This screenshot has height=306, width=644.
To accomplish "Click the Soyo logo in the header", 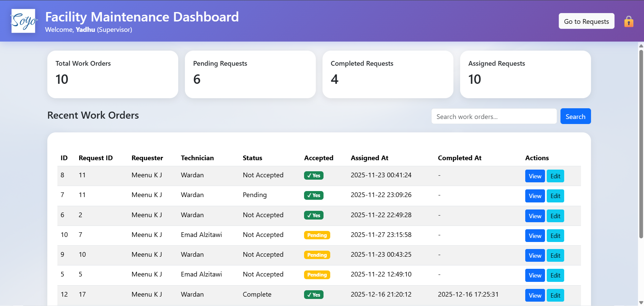I will tap(23, 21).
